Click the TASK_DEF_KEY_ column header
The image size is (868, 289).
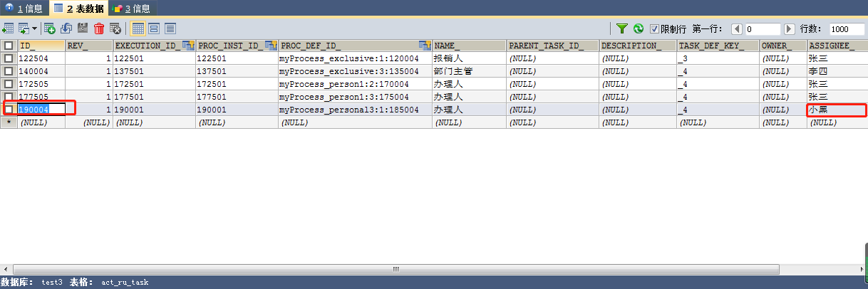click(718, 46)
